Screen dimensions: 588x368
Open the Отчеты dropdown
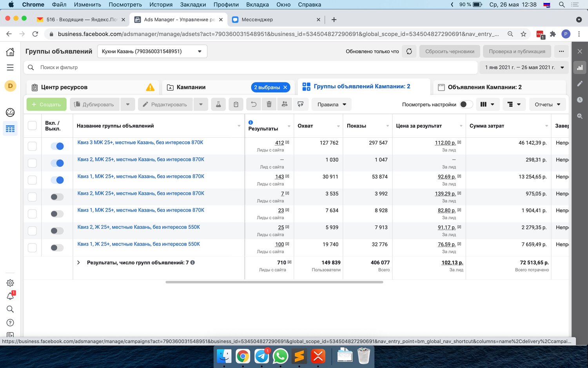click(548, 104)
